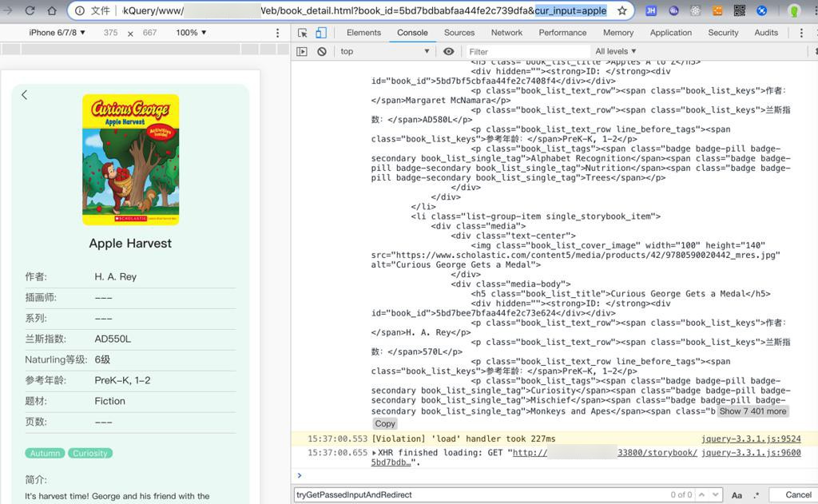Click the Copy button in console
Viewport: 818px width, 504px height.
pyautogui.click(x=385, y=423)
